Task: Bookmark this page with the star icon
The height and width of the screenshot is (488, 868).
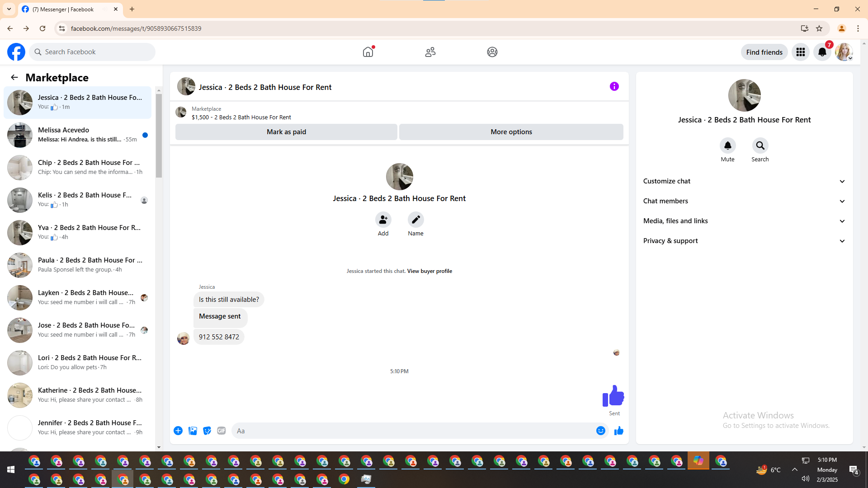Action: (x=819, y=28)
